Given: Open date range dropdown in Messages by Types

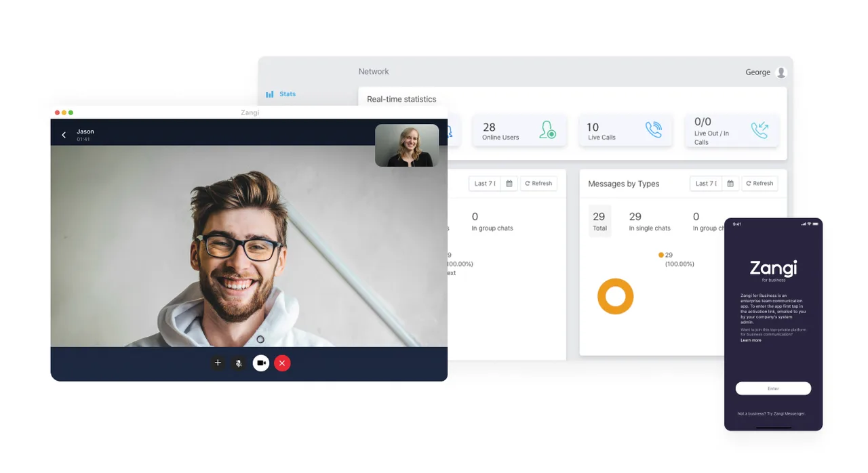Looking at the screenshot, I should [x=707, y=184].
